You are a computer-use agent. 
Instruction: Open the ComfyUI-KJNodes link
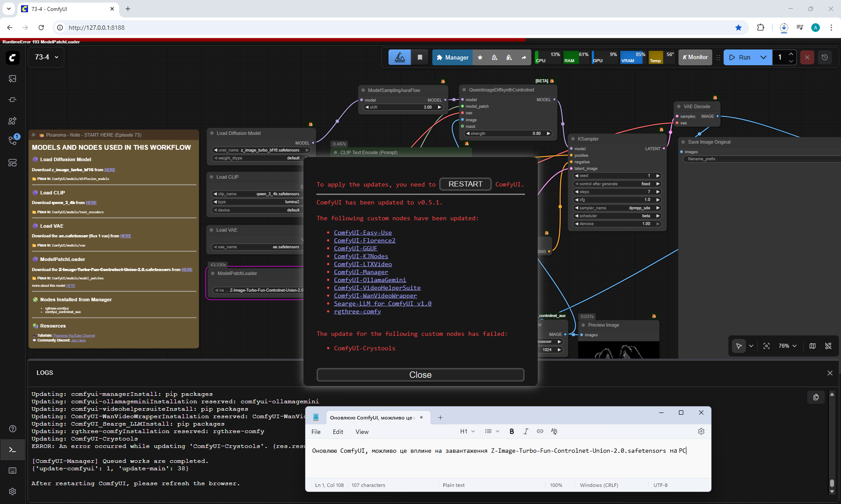361,256
